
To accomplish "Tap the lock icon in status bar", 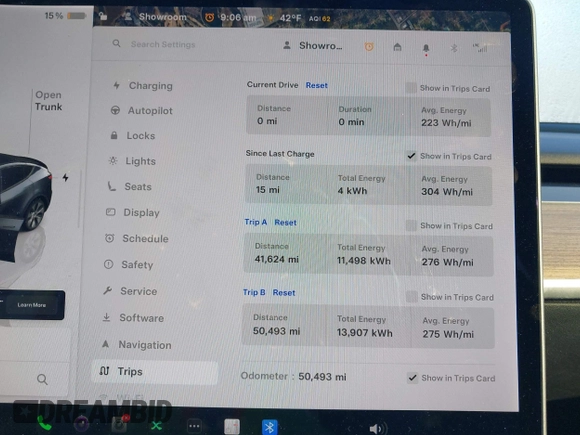I will click(103, 16).
